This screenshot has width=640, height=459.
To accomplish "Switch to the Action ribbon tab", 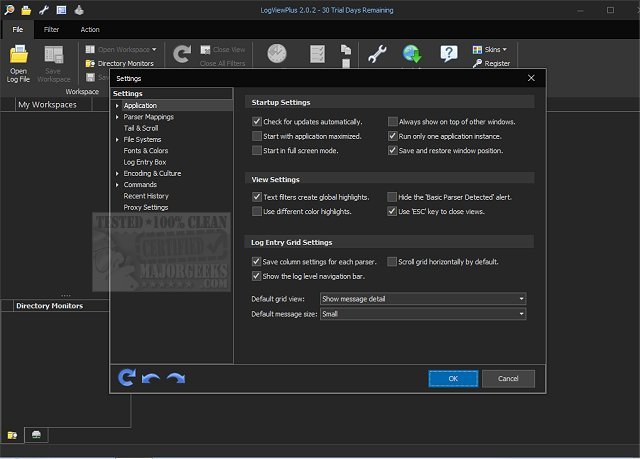I will point(90,30).
